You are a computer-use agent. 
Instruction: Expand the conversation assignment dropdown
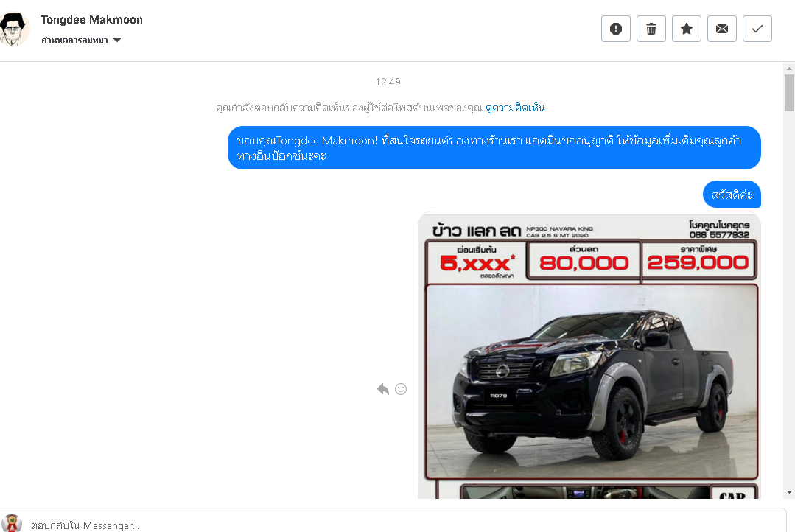[81, 40]
